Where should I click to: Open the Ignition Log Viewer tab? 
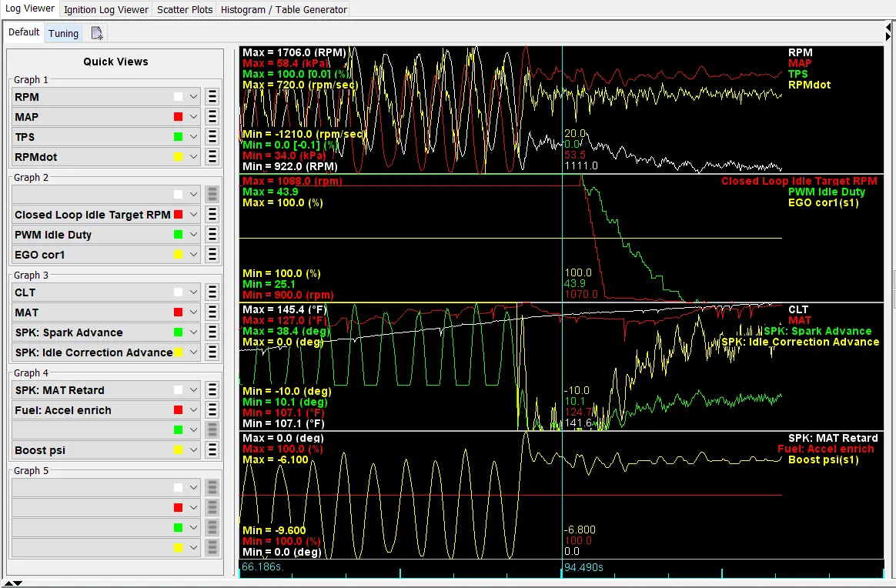click(x=105, y=10)
